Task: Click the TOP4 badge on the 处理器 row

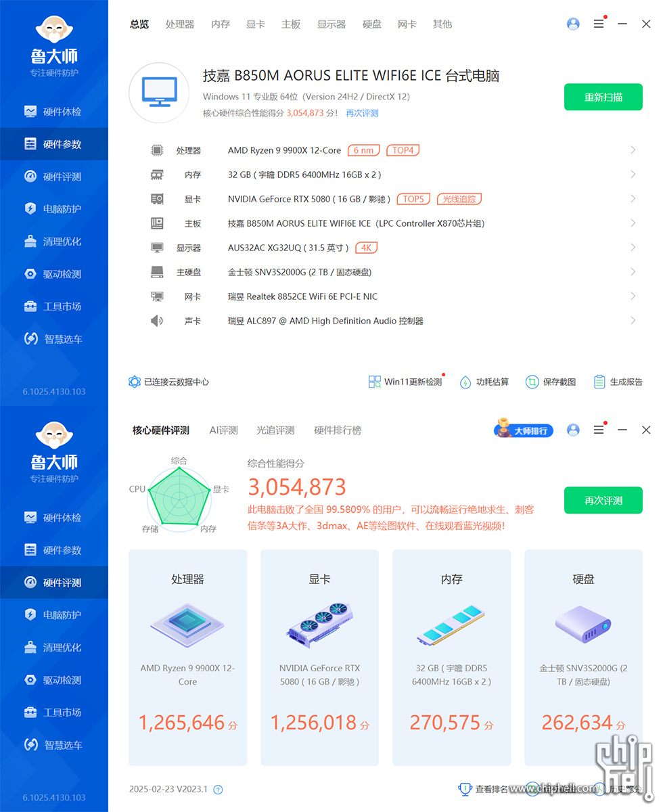Action: [403, 150]
